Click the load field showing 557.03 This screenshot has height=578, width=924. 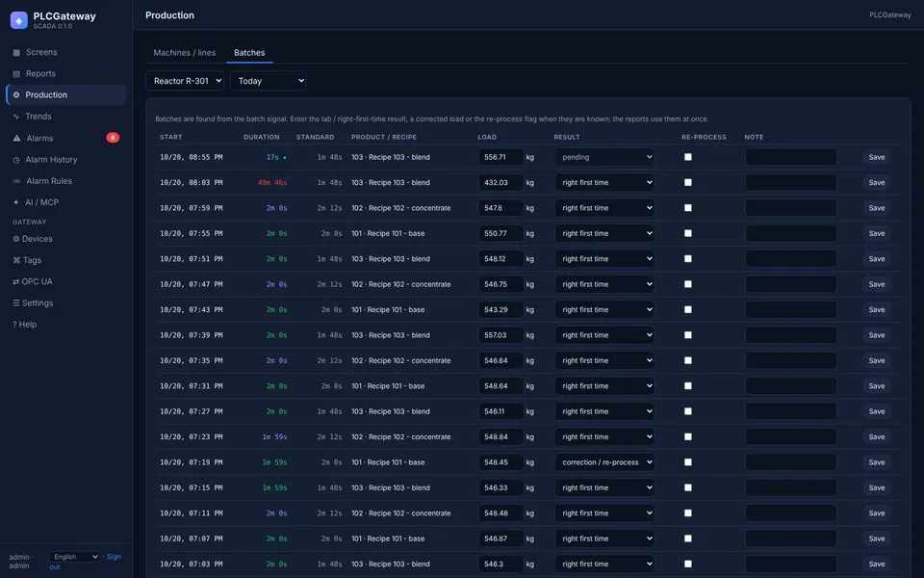coord(500,335)
